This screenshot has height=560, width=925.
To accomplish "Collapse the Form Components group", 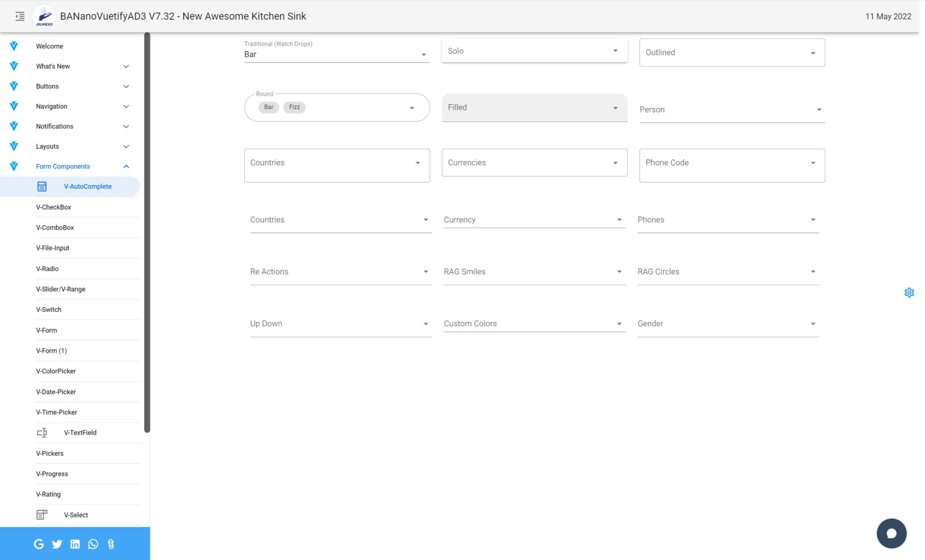I will click(x=126, y=167).
